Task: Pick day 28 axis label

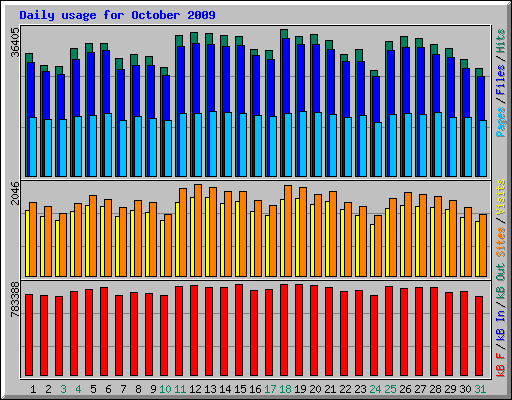Action: (435, 389)
